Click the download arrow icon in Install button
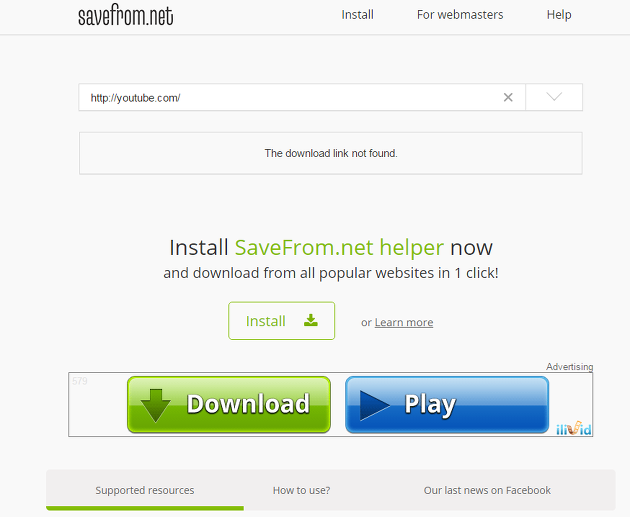The height and width of the screenshot is (517, 630). (x=311, y=320)
